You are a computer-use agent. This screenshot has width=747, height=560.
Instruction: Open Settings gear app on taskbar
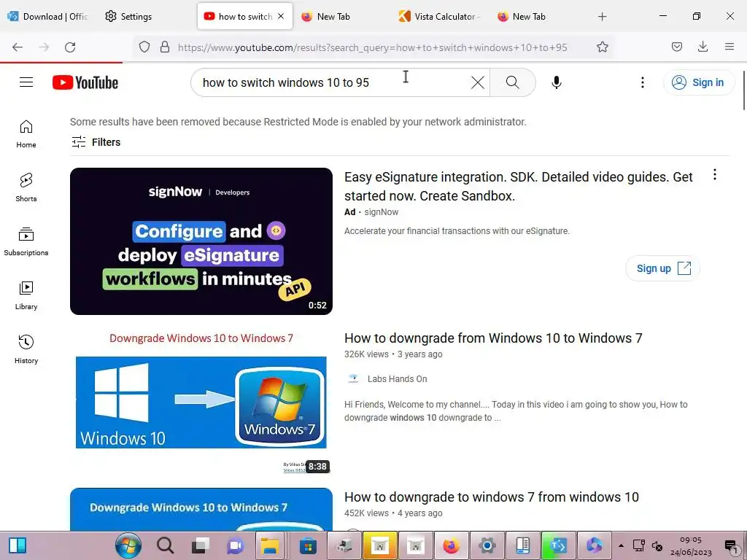487,545
